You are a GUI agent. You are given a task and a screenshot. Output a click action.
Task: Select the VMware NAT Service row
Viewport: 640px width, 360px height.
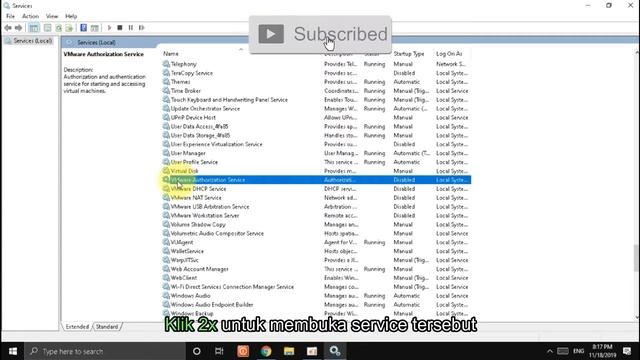(316, 198)
